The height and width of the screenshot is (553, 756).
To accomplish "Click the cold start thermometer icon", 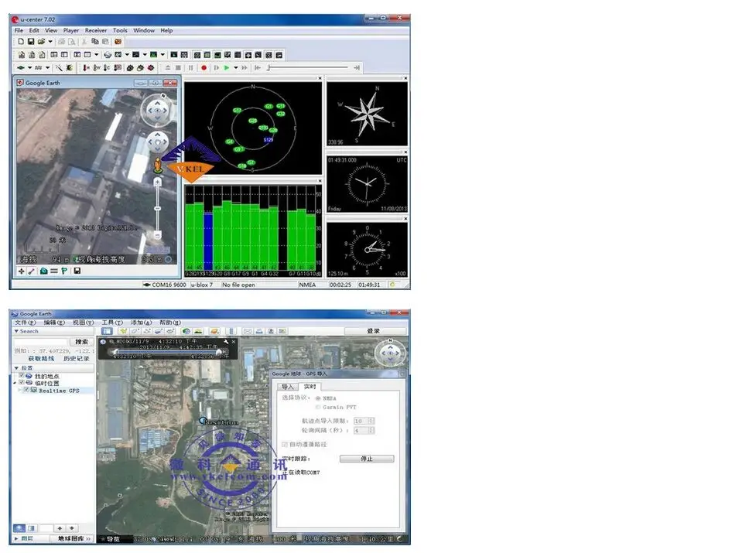I will pos(107,68).
